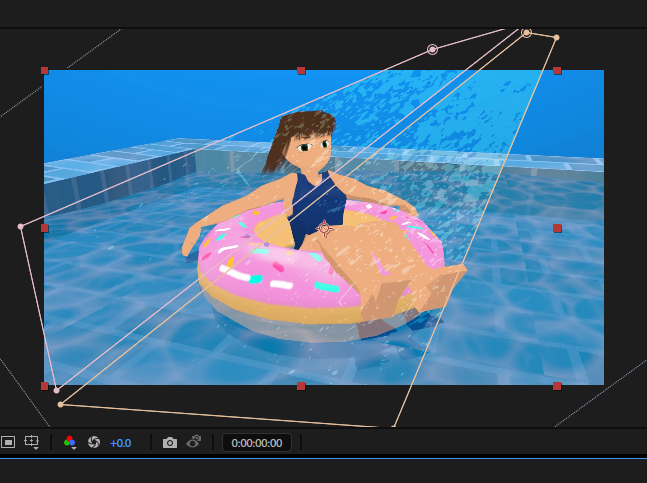Image resolution: width=647 pixels, height=483 pixels.
Task: Click the pink cone vertex near bottom-left handle
Action: (x=57, y=390)
